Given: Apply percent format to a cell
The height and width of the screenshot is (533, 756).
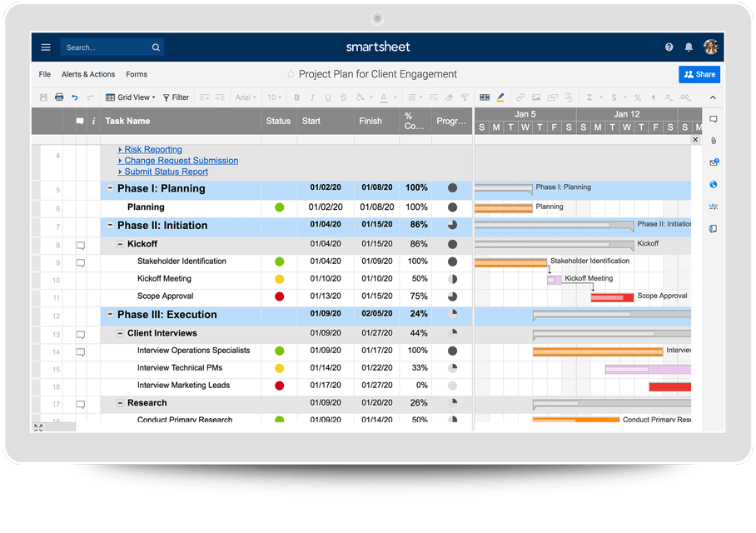Looking at the screenshot, I should click(638, 97).
